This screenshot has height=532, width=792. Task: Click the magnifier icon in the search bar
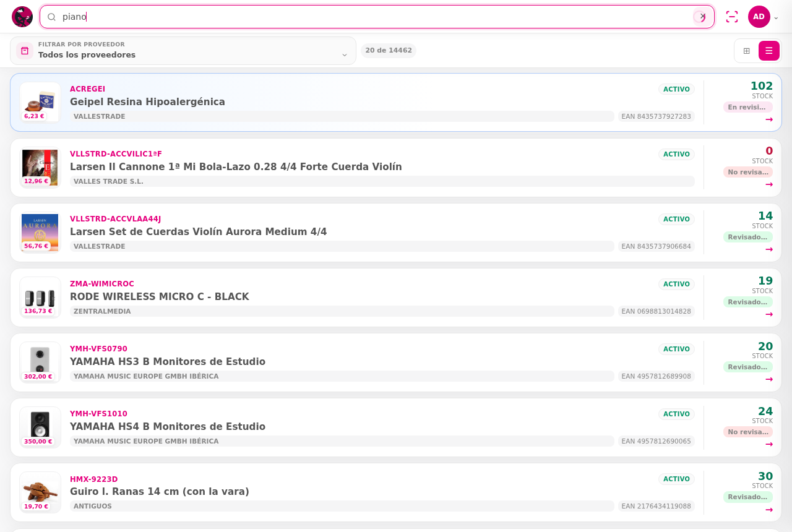(x=52, y=17)
